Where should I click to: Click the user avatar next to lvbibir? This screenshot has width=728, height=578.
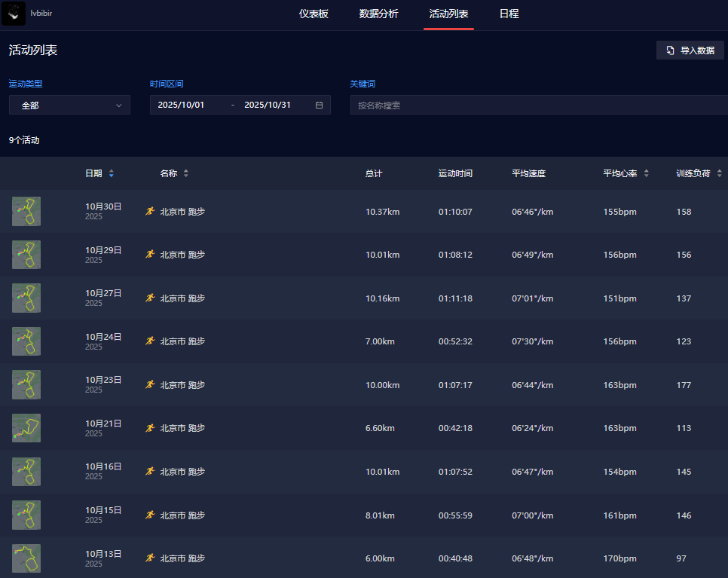click(14, 14)
